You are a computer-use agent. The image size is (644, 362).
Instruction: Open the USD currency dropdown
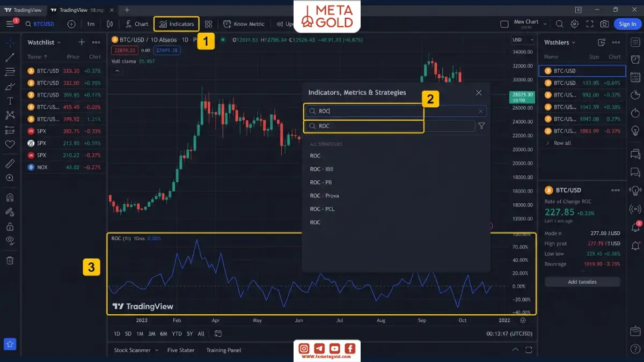coord(523,40)
